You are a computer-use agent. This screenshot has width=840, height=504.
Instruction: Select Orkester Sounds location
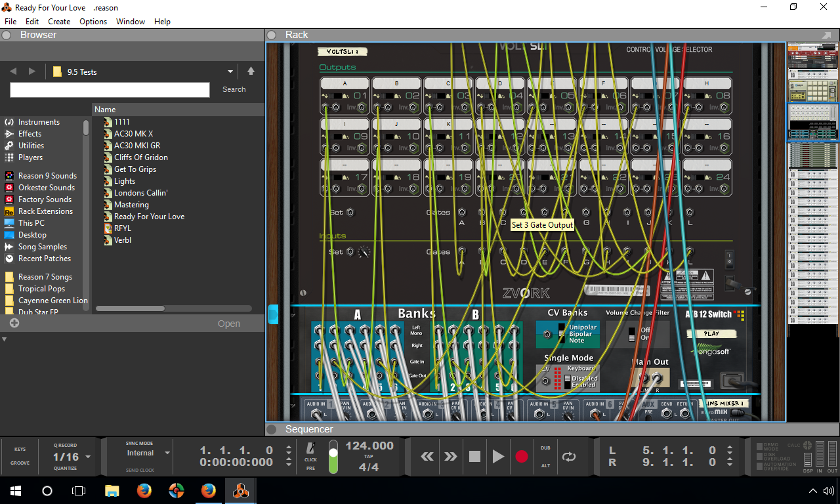40,188
